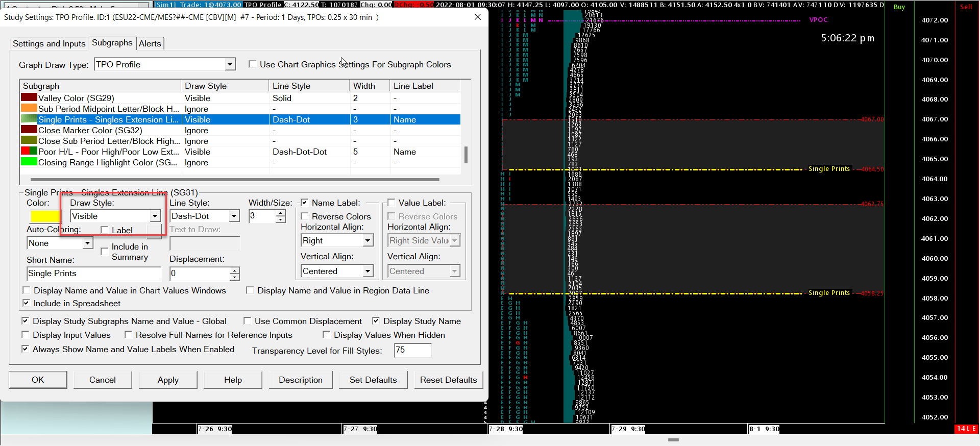
Task: Click Poor H/L row's red-green color icon
Action: pos(29,152)
